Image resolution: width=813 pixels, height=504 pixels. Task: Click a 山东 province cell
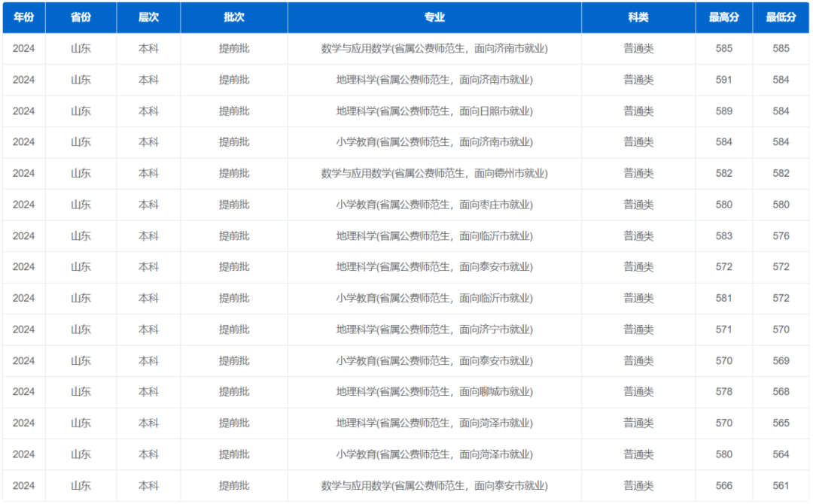point(81,111)
